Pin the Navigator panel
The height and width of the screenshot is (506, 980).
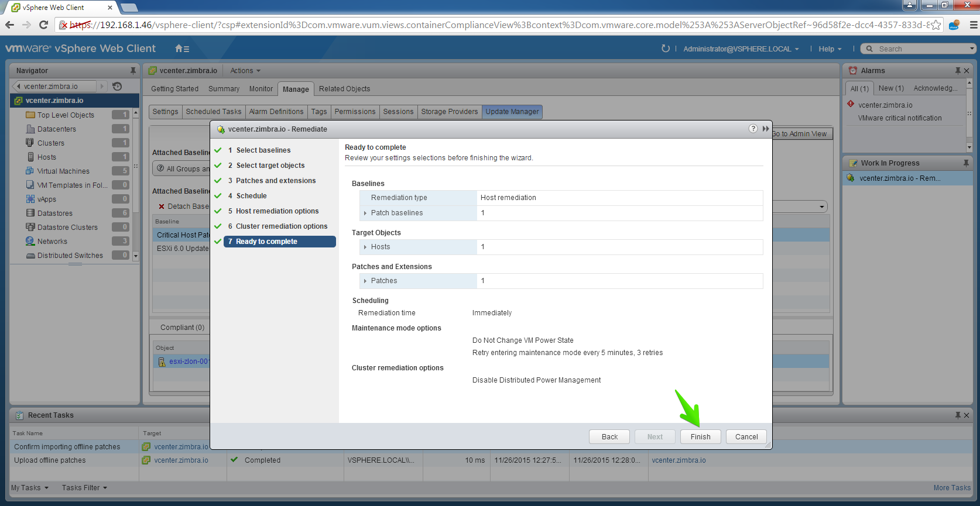[133, 71]
